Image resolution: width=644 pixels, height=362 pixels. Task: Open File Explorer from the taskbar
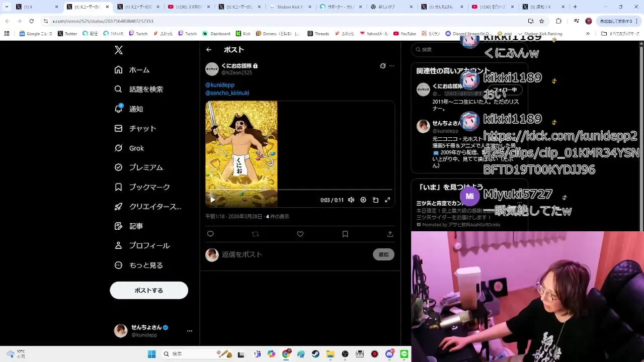pos(330,354)
